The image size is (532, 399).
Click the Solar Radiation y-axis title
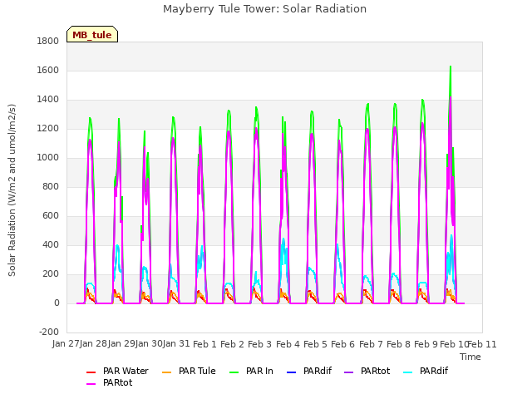[12, 190]
